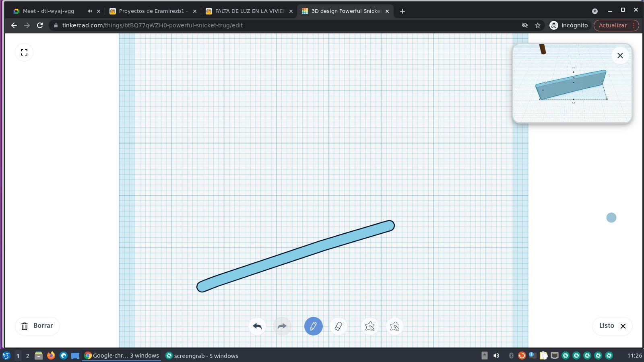Launch Firefox from the taskbar
644x362 pixels.
51,356
